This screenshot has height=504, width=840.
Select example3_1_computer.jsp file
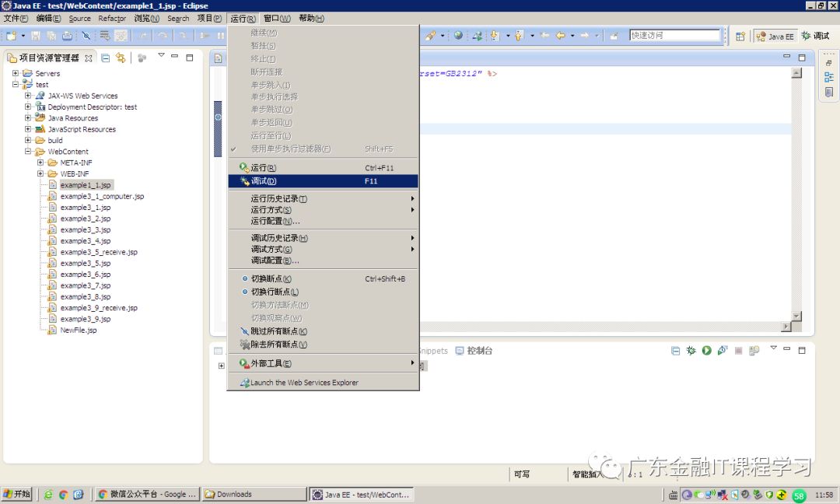[x=102, y=196]
